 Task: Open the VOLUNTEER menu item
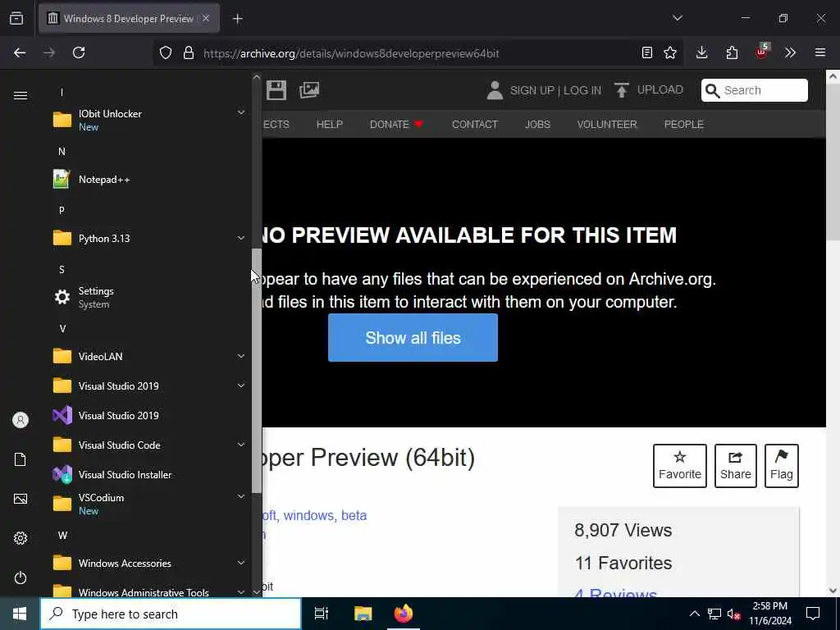tap(607, 125)
